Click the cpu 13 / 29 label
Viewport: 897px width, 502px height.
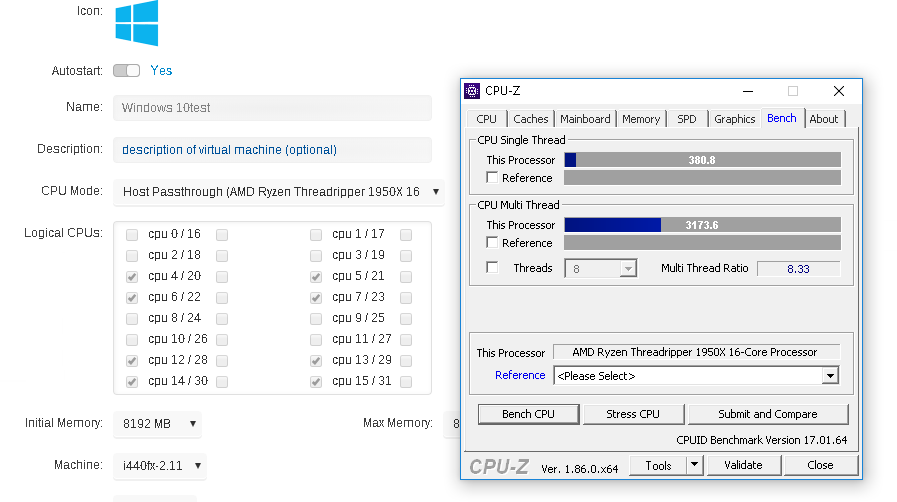tap(362, 360)
